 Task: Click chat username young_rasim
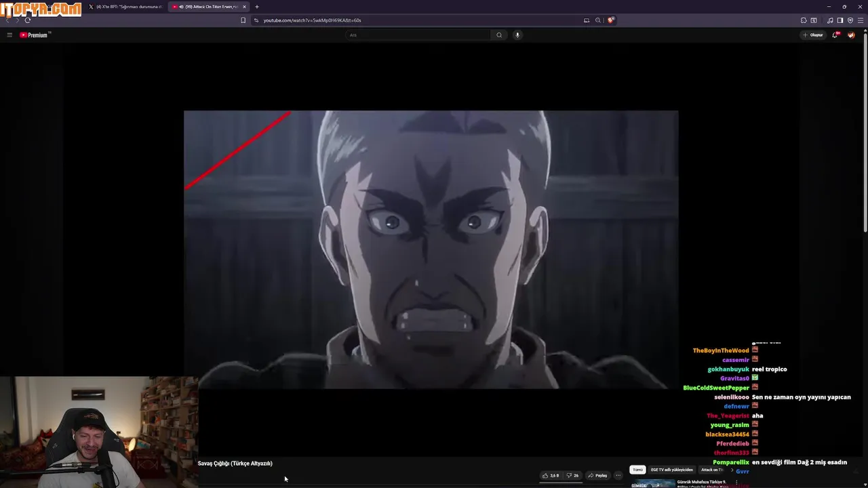(x=730, y=425)
